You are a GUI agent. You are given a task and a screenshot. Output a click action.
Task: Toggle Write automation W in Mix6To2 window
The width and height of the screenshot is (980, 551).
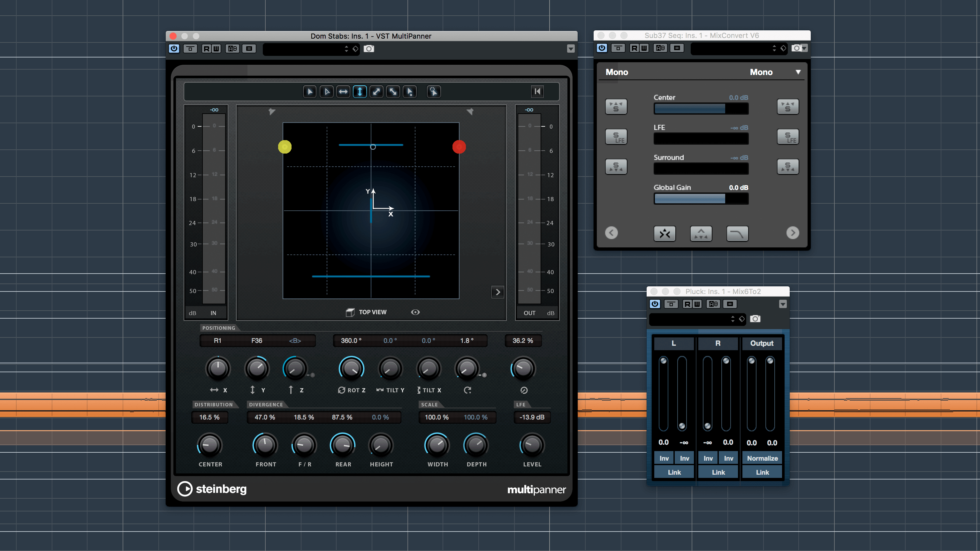pyautogui.click(x=697, y=304)
